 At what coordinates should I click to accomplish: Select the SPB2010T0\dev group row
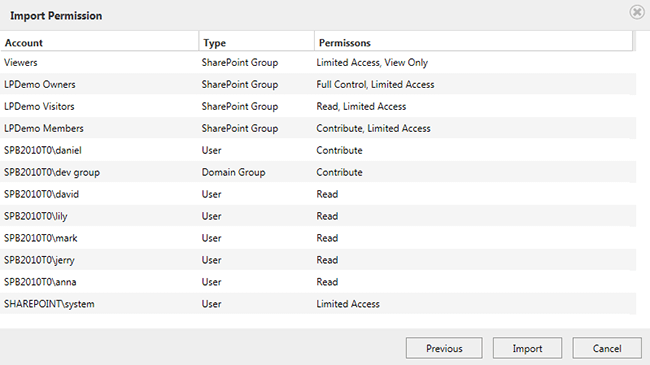coord(318,173)
